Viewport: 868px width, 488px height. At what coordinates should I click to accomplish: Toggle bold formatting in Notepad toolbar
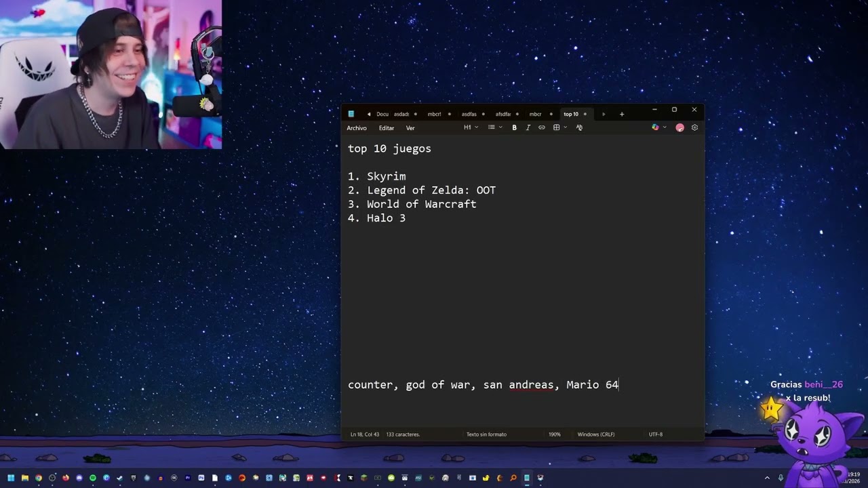tap(514, 127)
